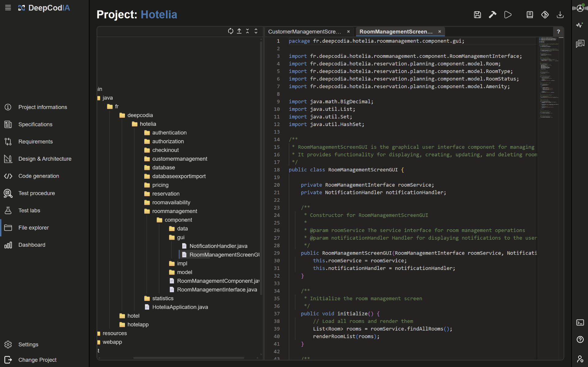Image resolution: width=588 pixels, height=367 pixels.
Task: Expand the pricing folder
Action: tap(156, 185)
